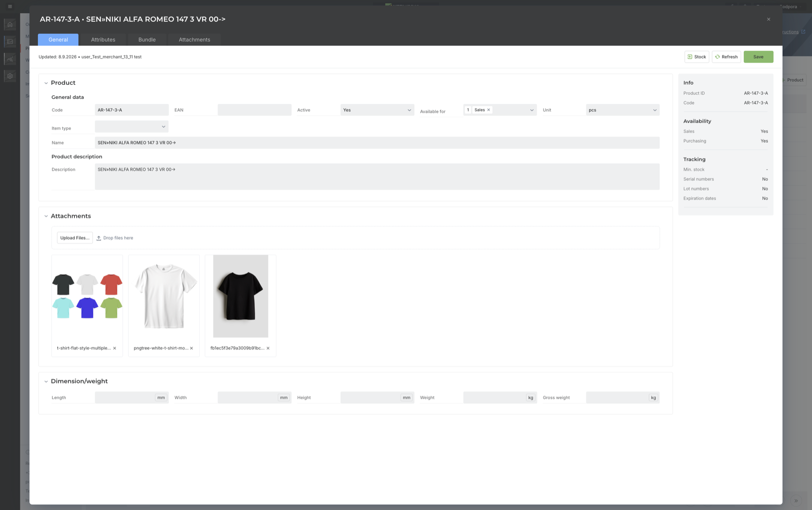The height and width of the screenshot is (510, 812).
Task: Click the list icon in sidebar
Action: pyautogui.click(x=10, y=42)
